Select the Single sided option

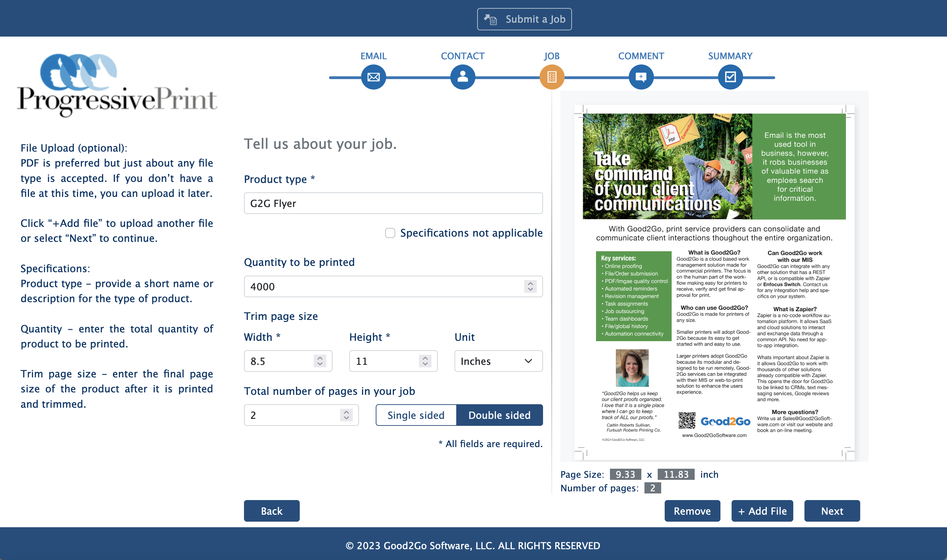click(416, 415)
